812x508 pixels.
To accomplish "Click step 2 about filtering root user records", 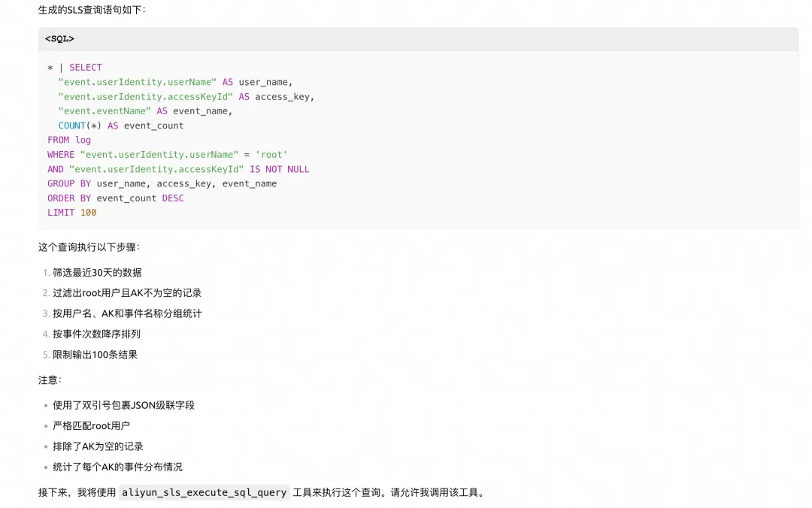I will click(127, 293).
